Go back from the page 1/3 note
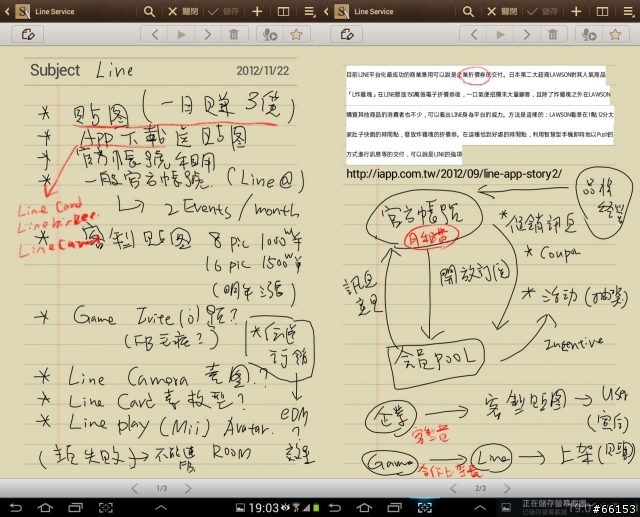The width and height of the screenshot is (640, 517). [x=7, y=11]
